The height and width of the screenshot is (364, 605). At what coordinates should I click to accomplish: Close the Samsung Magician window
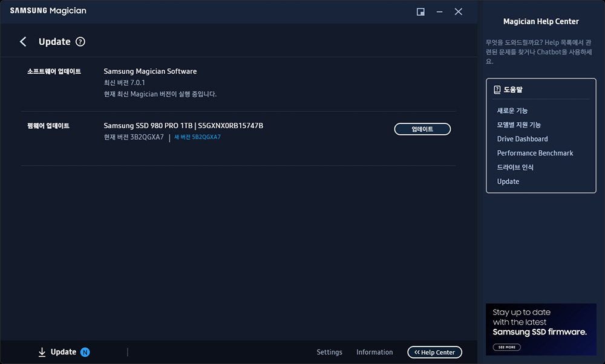click(459, 12)
